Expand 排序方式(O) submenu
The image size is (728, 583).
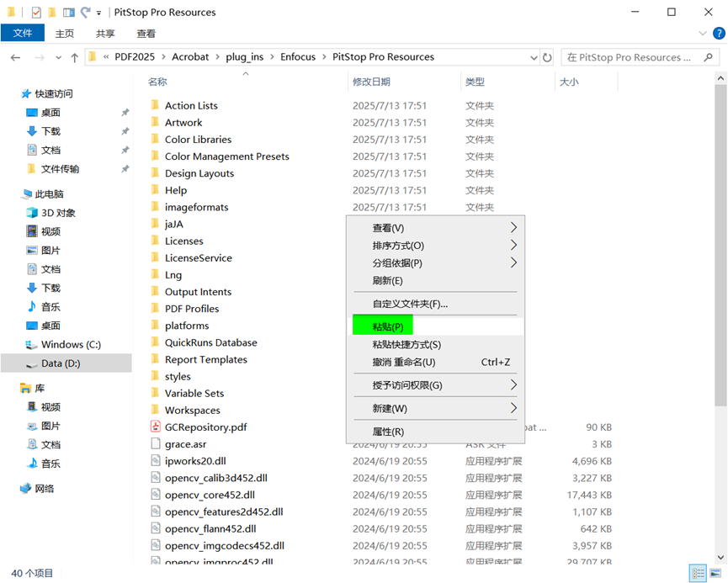435,246
